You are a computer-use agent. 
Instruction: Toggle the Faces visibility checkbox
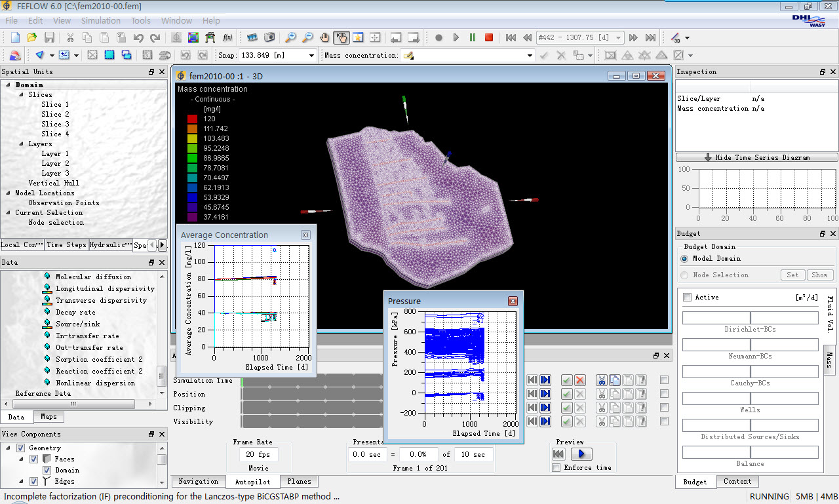(x=33, y=459)
